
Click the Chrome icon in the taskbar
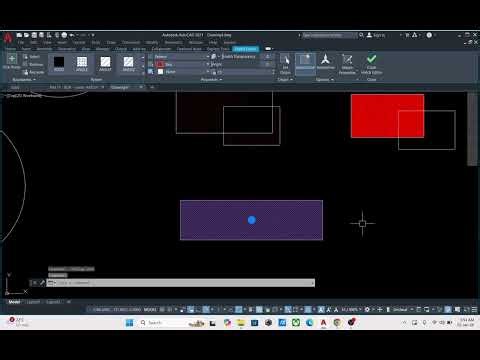pyautogui.click(x=337, y=323)
